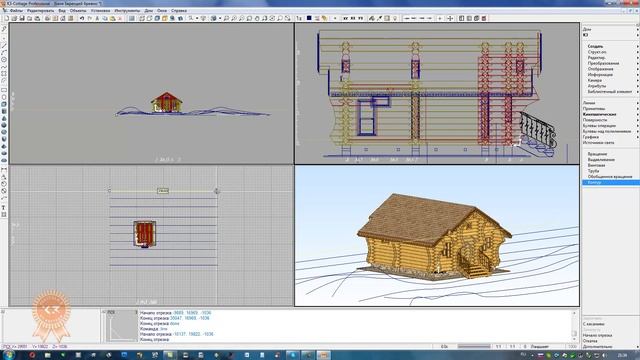Click Кинематические in the right panel
Screen dimensions: 640x360
(x=600, y=114)
